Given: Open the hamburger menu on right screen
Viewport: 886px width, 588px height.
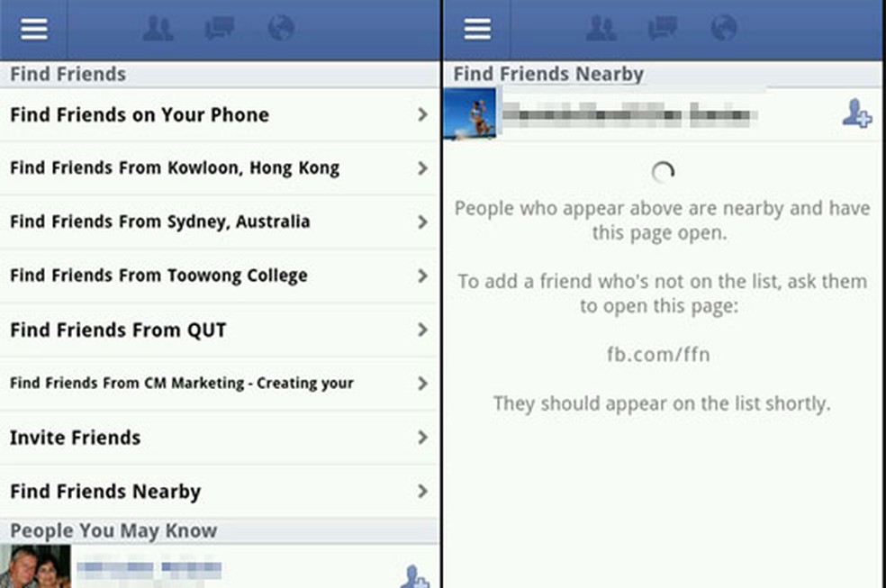Looking at the screenshot, I should (x=477, y=29).
